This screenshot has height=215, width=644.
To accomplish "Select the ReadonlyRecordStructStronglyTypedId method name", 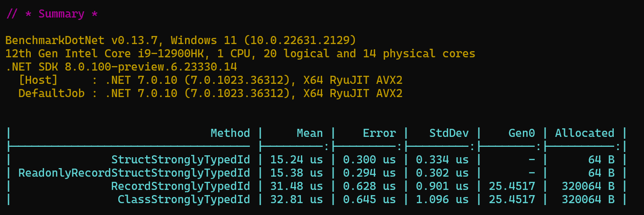I will pos(134,173).
